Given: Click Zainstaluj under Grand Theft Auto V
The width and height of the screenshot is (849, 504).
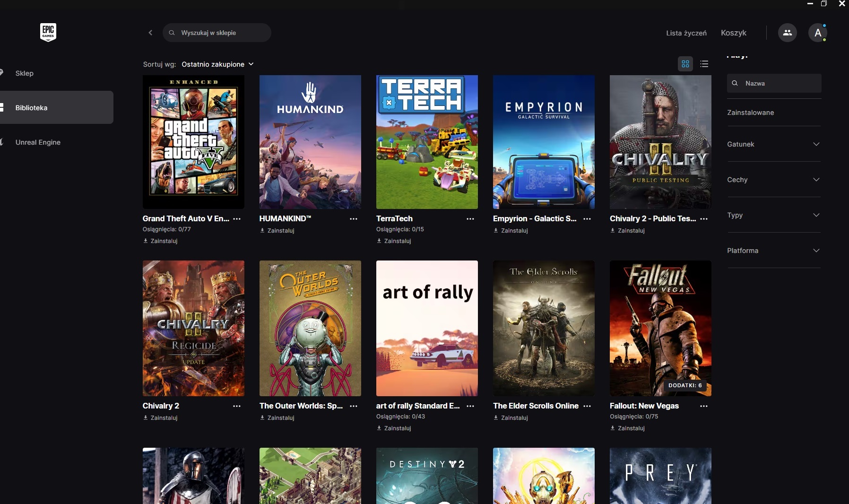Looking at the screenshot, I should (161, 241).
